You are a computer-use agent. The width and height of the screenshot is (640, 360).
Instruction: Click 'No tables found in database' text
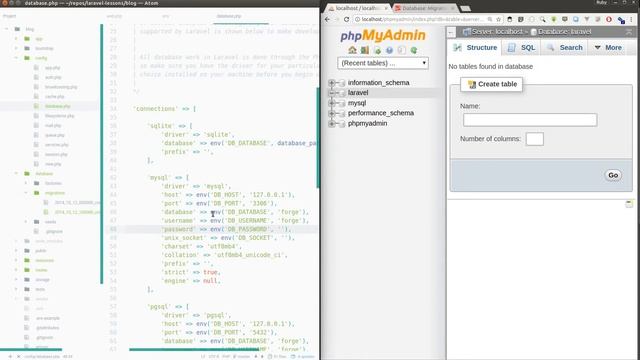tap(491, 67)
